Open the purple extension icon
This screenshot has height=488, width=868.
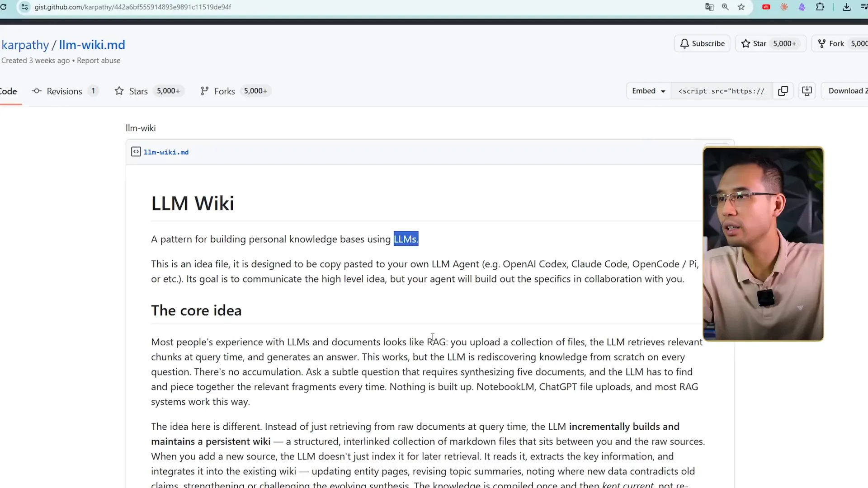click(802, 7)
